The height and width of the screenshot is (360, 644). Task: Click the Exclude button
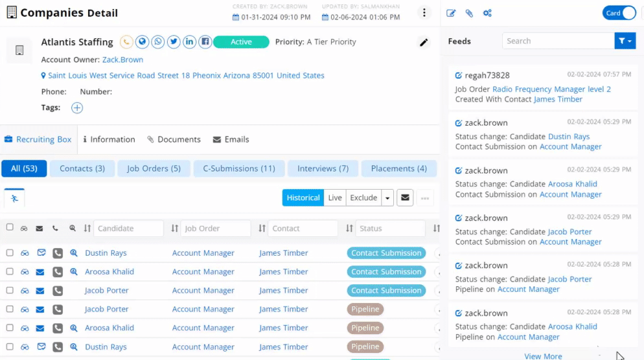point(363,198)
